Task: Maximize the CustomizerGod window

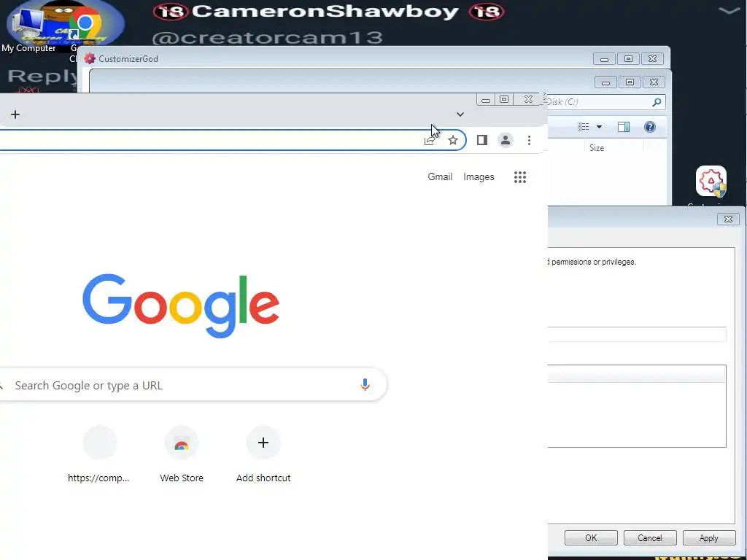Action: (x=628, y=59)
